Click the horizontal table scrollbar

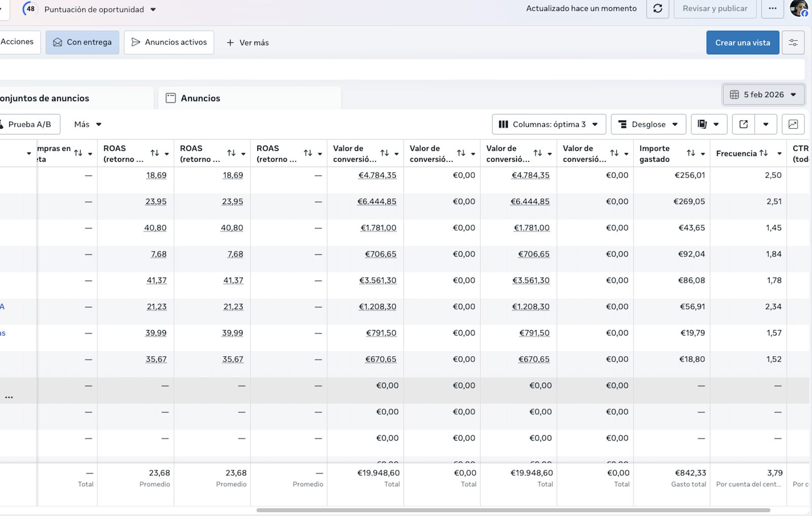pos(513,510)
